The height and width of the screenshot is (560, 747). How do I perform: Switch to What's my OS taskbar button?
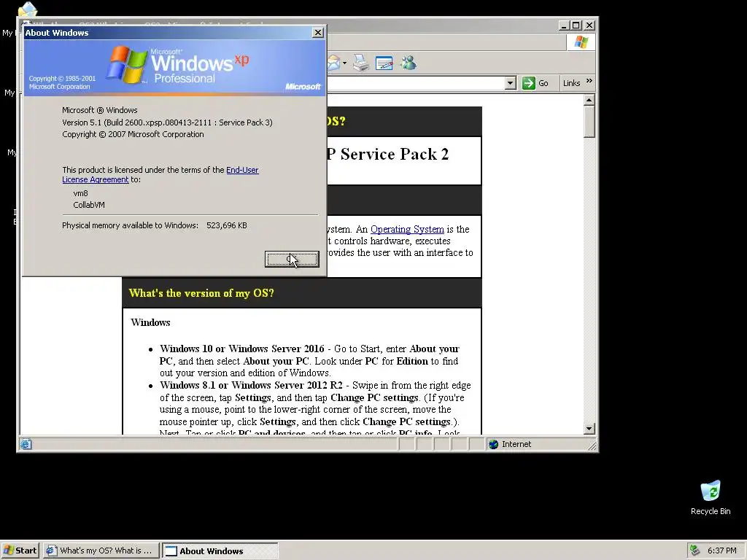point(101,551)
